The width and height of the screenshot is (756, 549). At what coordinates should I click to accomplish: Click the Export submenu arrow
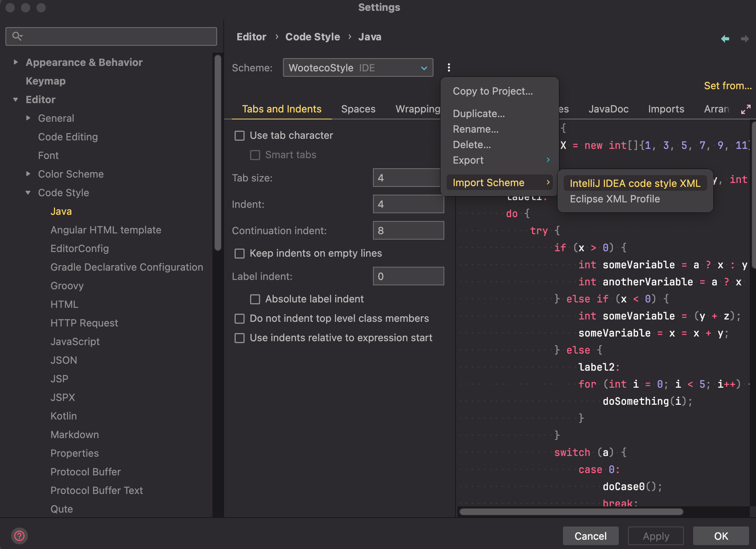click(548, 160)
